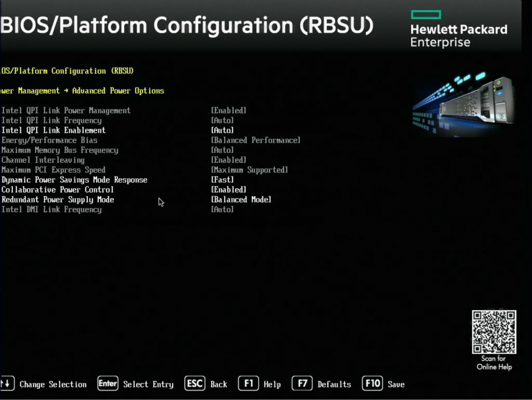The width and height of the screenshot is (532, 400).
Task: Click the Power Management breadcrumb
Action: pyautogui.click(x=30, y=91)
